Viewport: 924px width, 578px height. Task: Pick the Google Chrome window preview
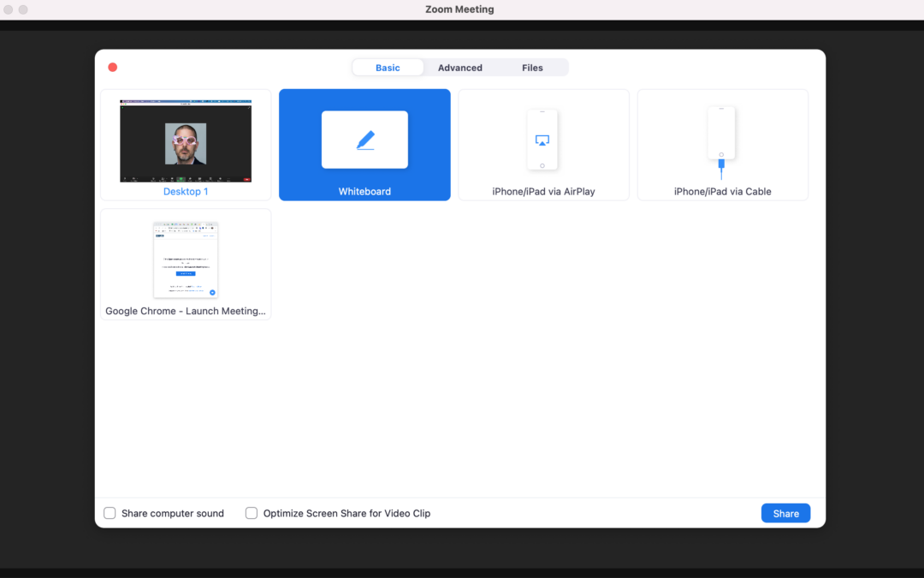(186, 259)
